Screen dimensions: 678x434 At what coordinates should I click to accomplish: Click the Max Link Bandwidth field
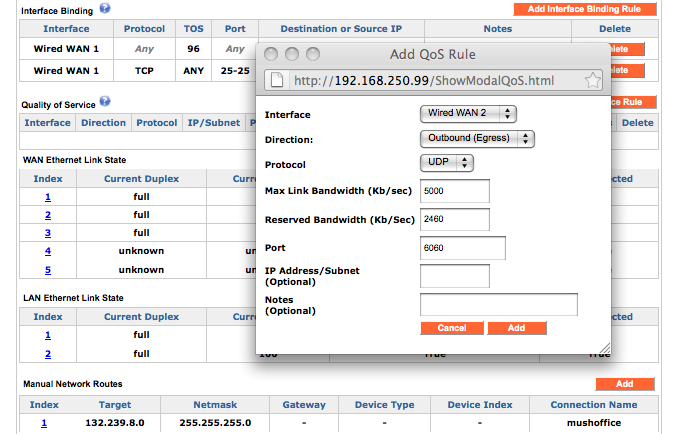(455, 191)
